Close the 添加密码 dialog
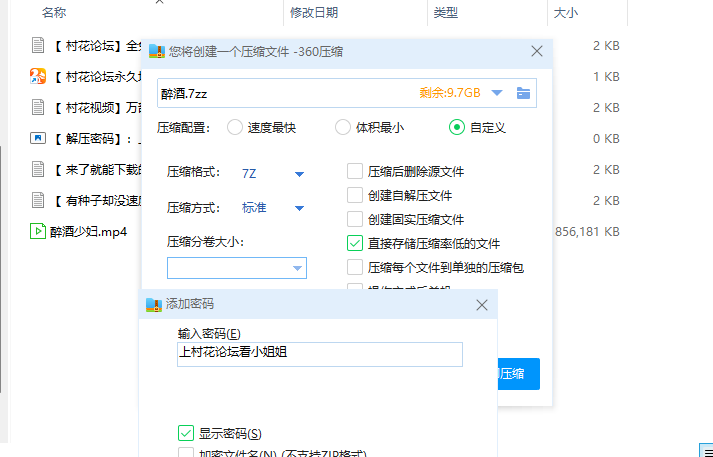The width and height of the screenshot is (713, 457). pos(482,304)
